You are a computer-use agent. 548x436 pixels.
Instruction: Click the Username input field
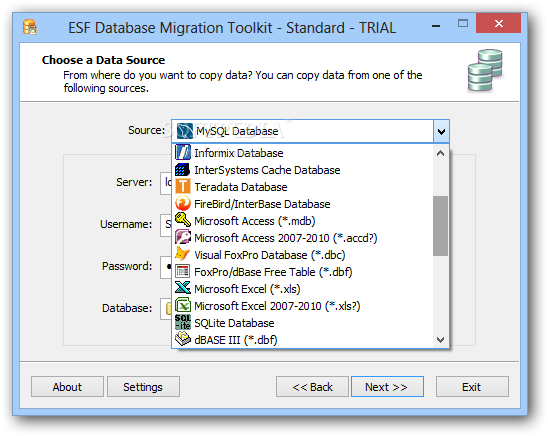tap(166, 225)
